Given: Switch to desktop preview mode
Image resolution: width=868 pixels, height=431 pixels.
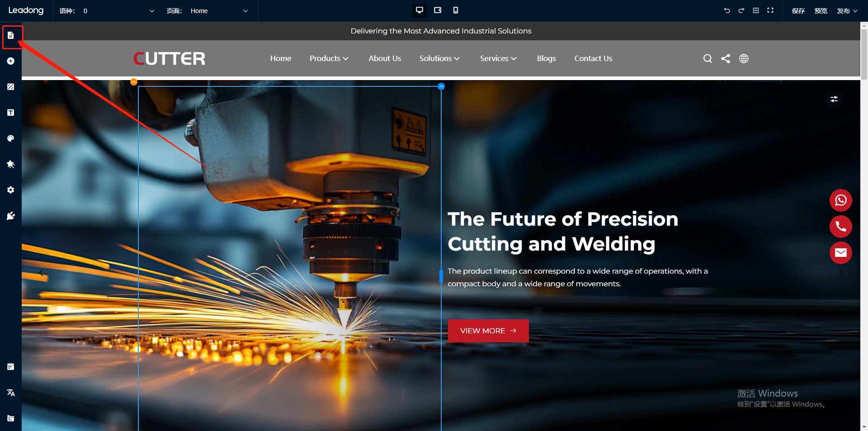Looking at the screenshot, I should coord(419,10).
